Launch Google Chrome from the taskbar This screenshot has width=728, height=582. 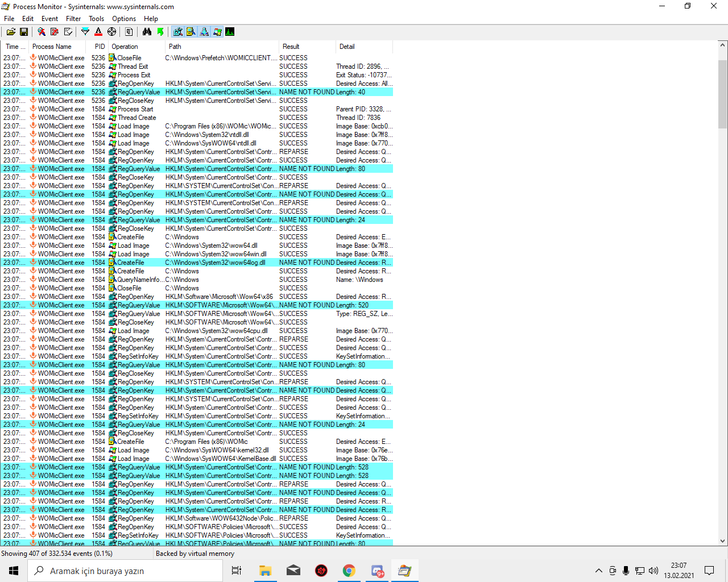(x=349, y=571)
